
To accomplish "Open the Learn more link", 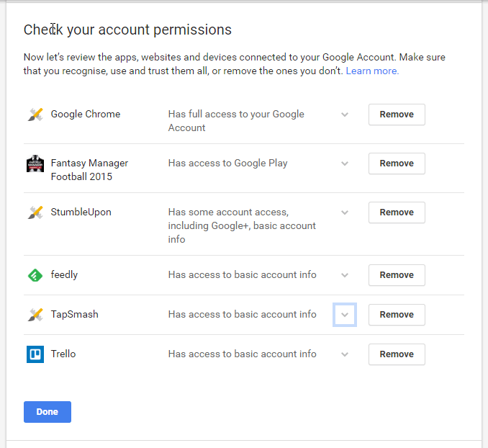I will [372, 71].
